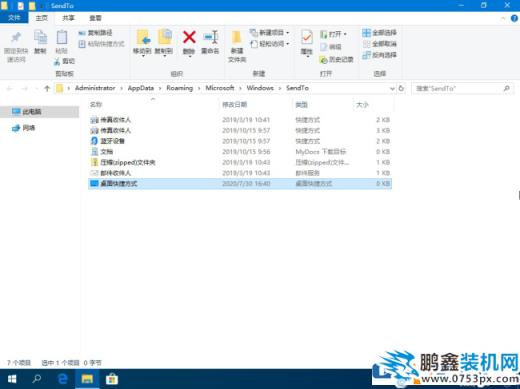Click 全部取消 select none
Viewport: 520px width, 389px height.
pos(379,44)
